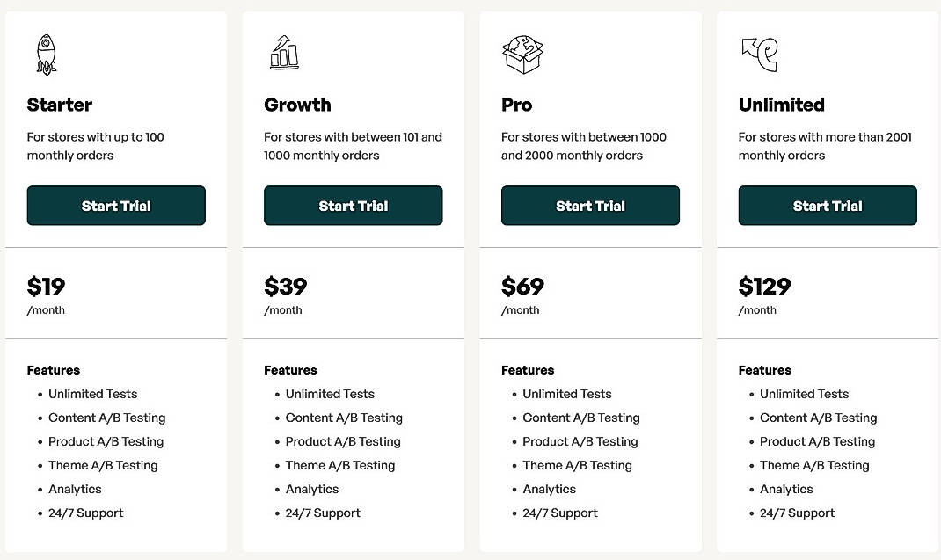Image resolution: width=941 pixels, height=560 pixels.
Task: Select the Pro plan heading
Action: (x=516, y=105)
